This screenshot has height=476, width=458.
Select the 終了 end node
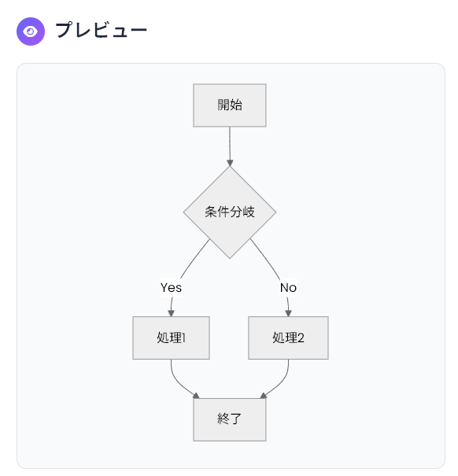(230, 419)
